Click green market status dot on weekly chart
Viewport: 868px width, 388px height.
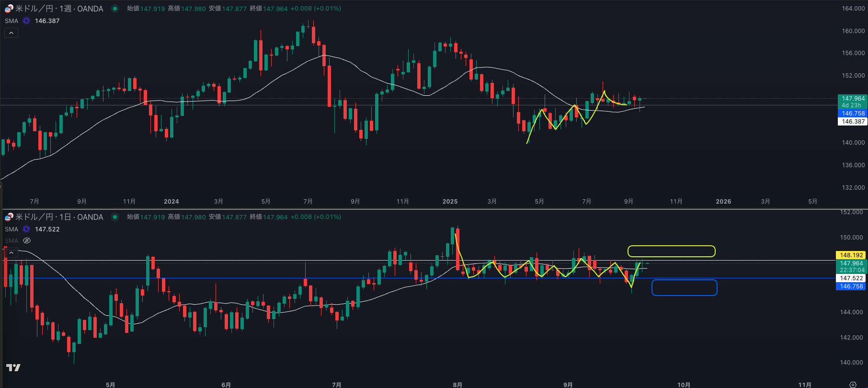(x=115, y=9)
